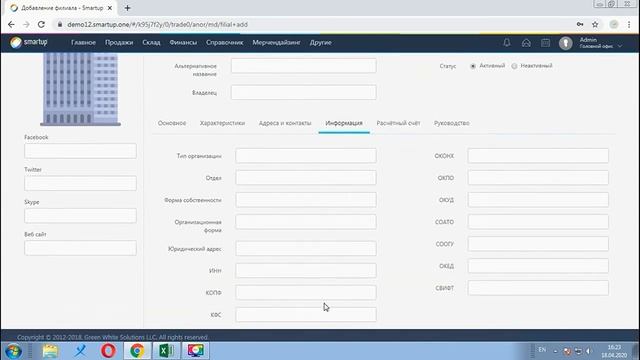Switch to the Руководство tab

pos(451,123)
